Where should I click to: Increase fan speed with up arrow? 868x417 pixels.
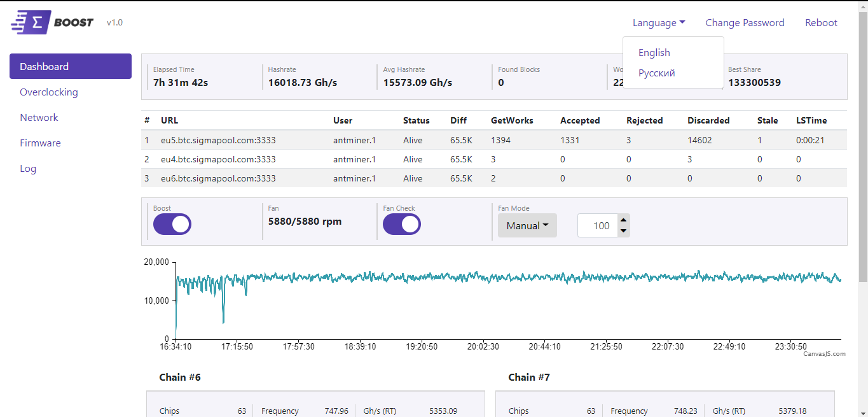[624, 220]
